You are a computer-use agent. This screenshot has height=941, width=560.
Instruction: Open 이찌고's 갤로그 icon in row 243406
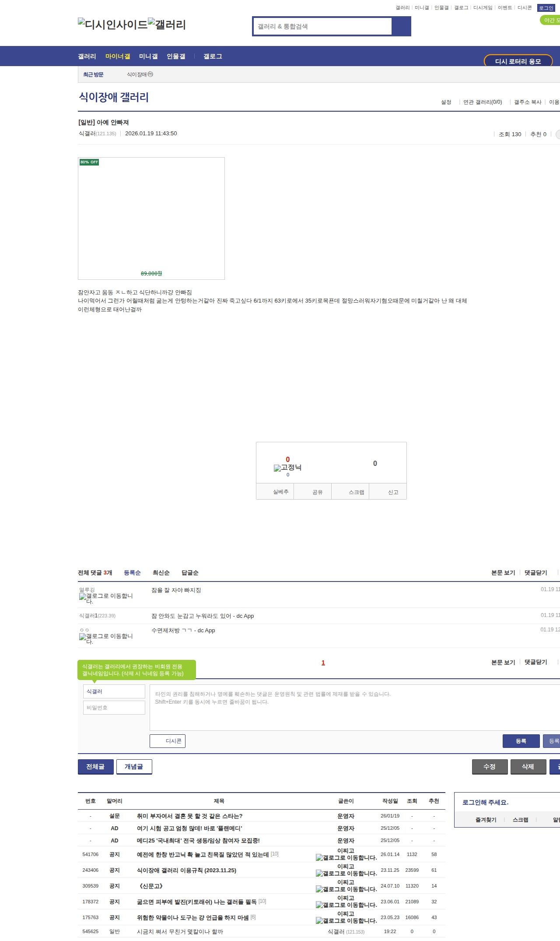(346, 873)
